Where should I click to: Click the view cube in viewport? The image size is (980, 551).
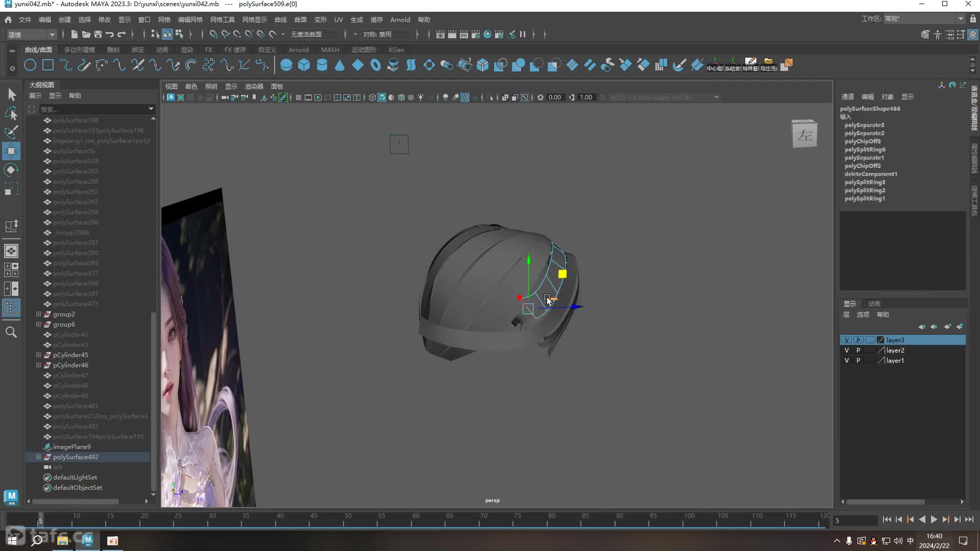pyautogui.click(x=804, y=134)
